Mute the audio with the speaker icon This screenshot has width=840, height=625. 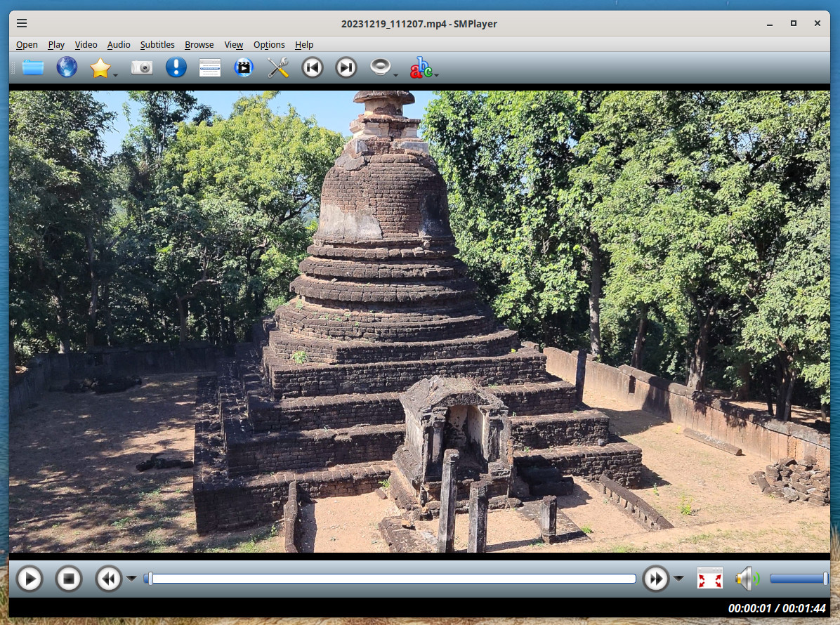point(747,579)
